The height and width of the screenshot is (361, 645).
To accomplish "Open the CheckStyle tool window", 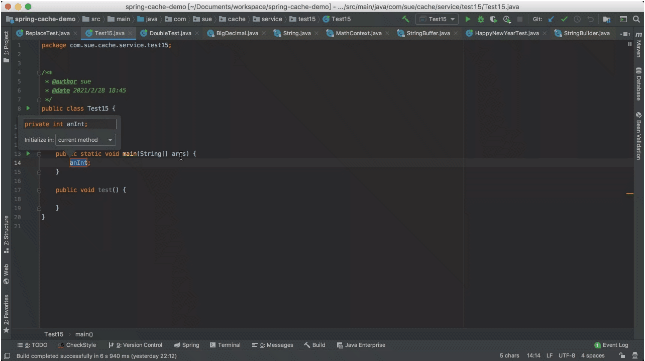I will (77, 345).
